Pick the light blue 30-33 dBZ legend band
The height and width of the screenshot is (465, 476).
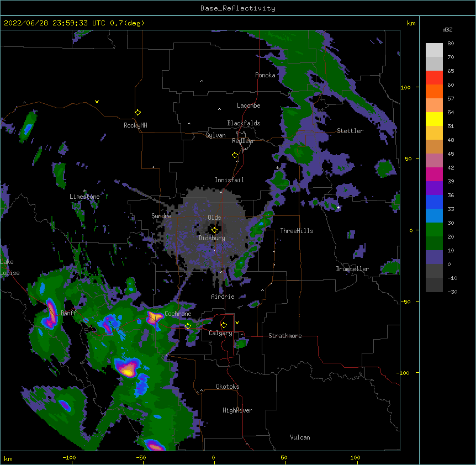coord(434,216)
